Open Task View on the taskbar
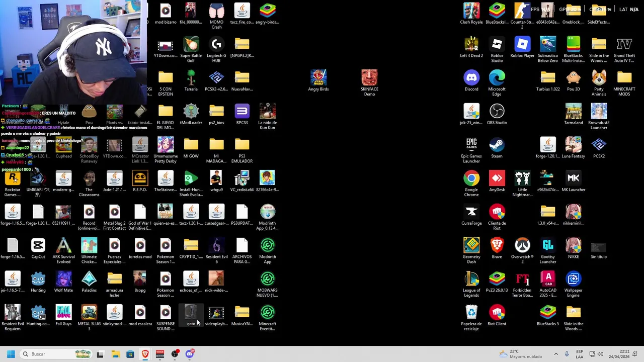Screen dimensions: 644x362 click(x=100, y=354)
